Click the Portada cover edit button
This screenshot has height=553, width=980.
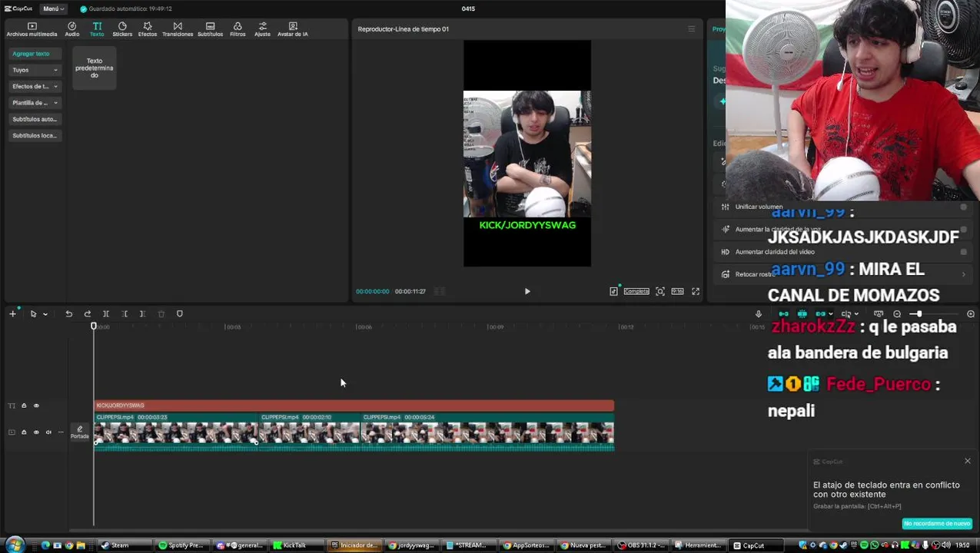80,432
